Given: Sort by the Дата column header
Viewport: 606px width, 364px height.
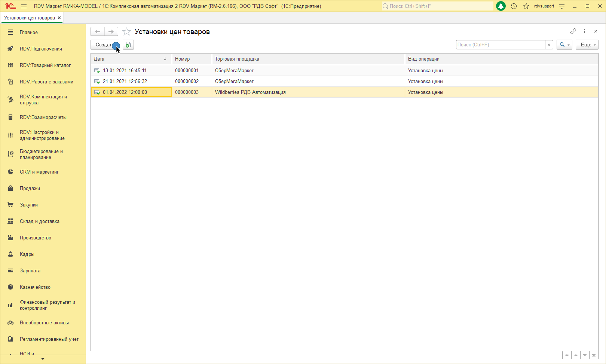Looking at the screenshot, I should pyautogui.click(x=131, y=59).
